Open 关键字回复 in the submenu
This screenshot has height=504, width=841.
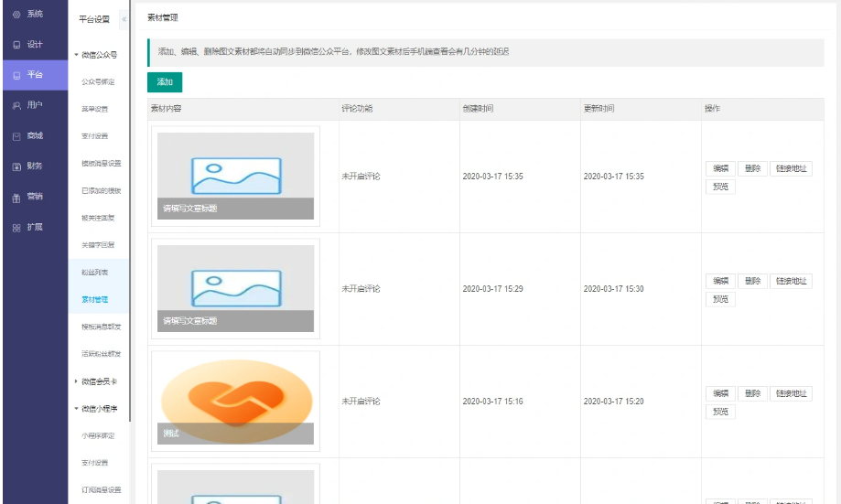(x=98, y=245)
